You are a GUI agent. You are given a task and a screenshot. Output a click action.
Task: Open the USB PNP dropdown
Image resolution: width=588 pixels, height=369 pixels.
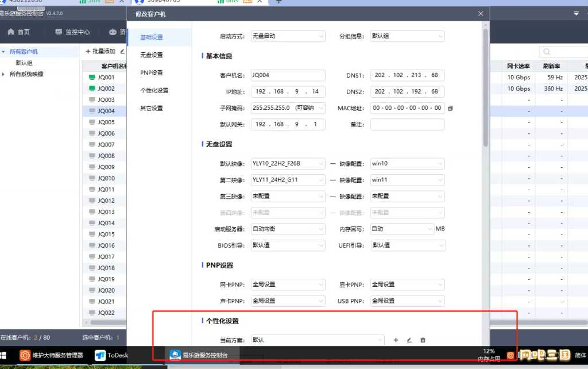[x=407, y=301]
